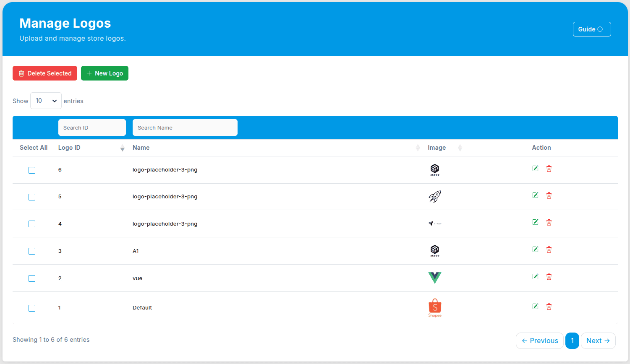
Task: Edit logo with ID 4
Action: [x=535, y=222]
